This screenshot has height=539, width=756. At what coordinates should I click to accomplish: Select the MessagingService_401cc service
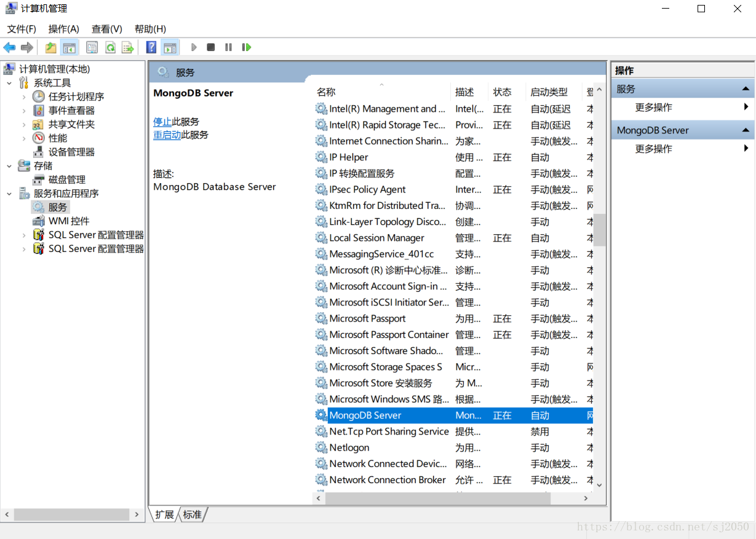pos(453,254)
